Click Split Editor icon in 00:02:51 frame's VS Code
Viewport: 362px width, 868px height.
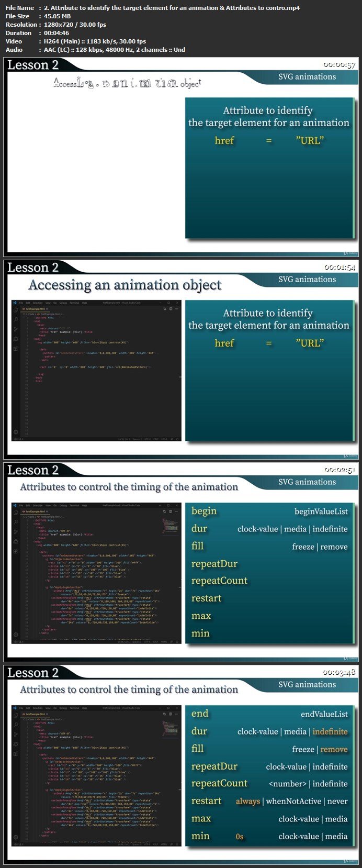pyautogui.click(x=171, y=511)
